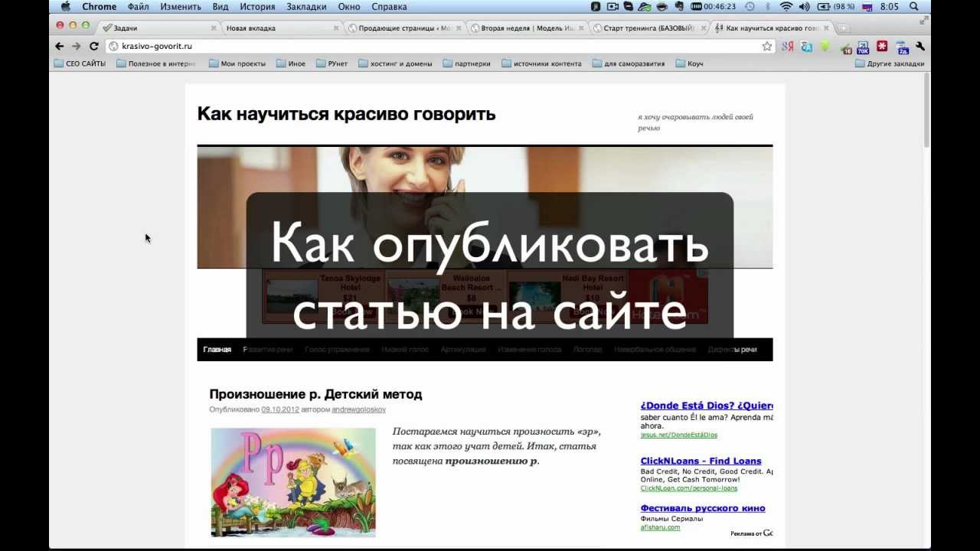The image size is (980, 551).
Task: Open the Yandex Я extension icon
Action: coord(788,46)
